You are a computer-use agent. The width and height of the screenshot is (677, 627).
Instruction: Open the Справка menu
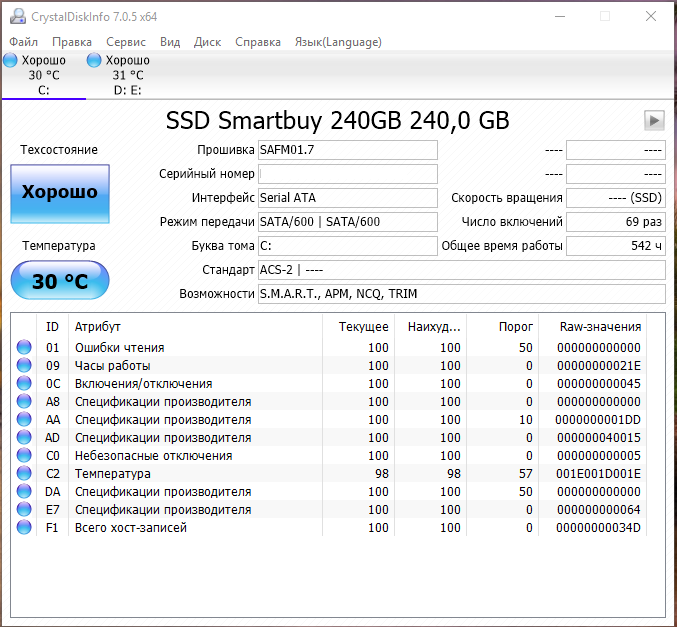click(x=258, y=42)
